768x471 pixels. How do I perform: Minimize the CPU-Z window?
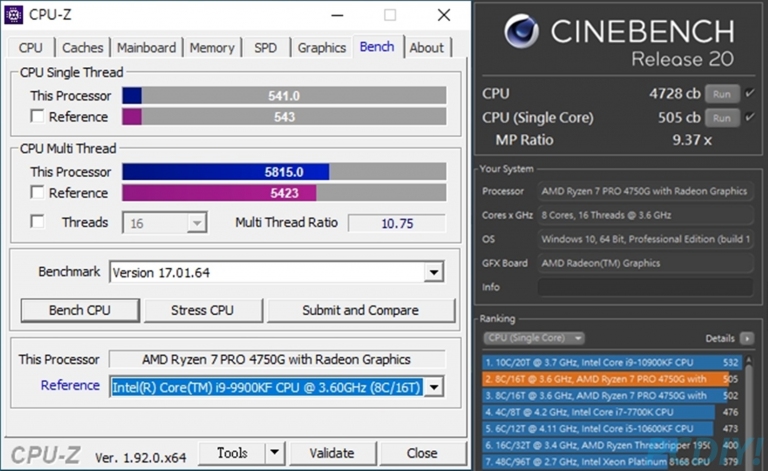[337, 15]
